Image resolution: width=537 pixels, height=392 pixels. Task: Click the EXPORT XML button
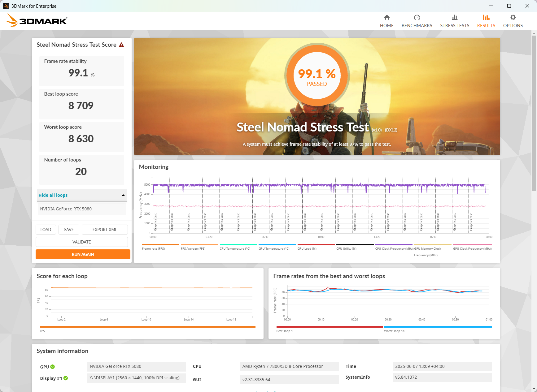[x=105, y=230]
